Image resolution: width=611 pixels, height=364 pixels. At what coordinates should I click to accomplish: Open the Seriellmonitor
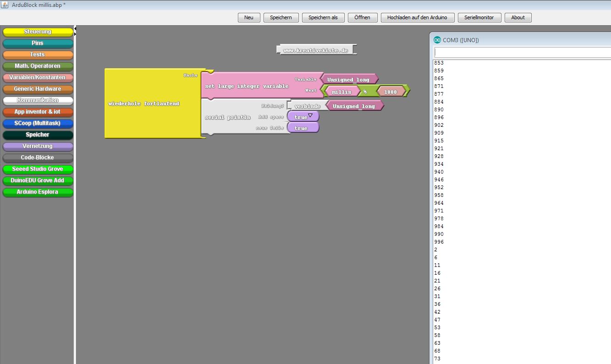pyautogui.click(x=479, y=17)
